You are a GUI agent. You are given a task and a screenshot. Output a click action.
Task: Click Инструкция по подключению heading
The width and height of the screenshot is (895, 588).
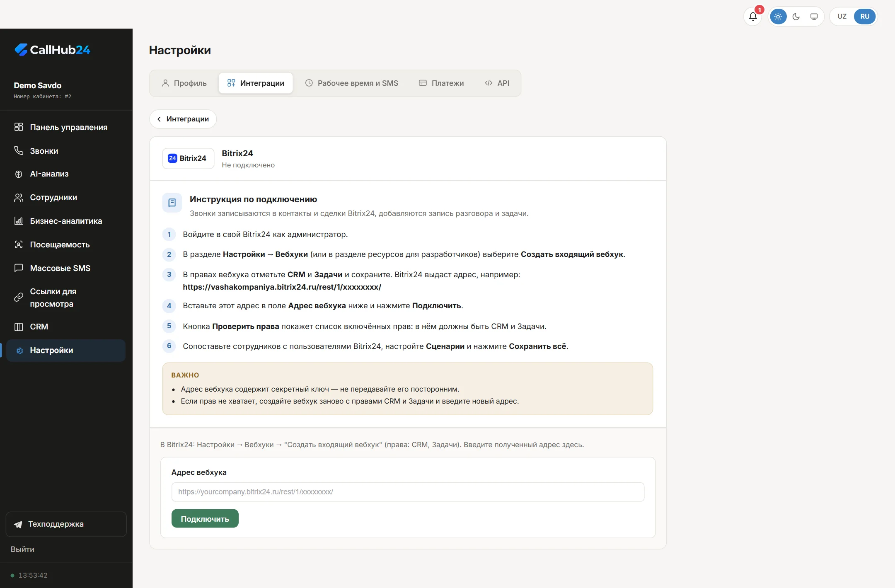click(x=253, y=199)
